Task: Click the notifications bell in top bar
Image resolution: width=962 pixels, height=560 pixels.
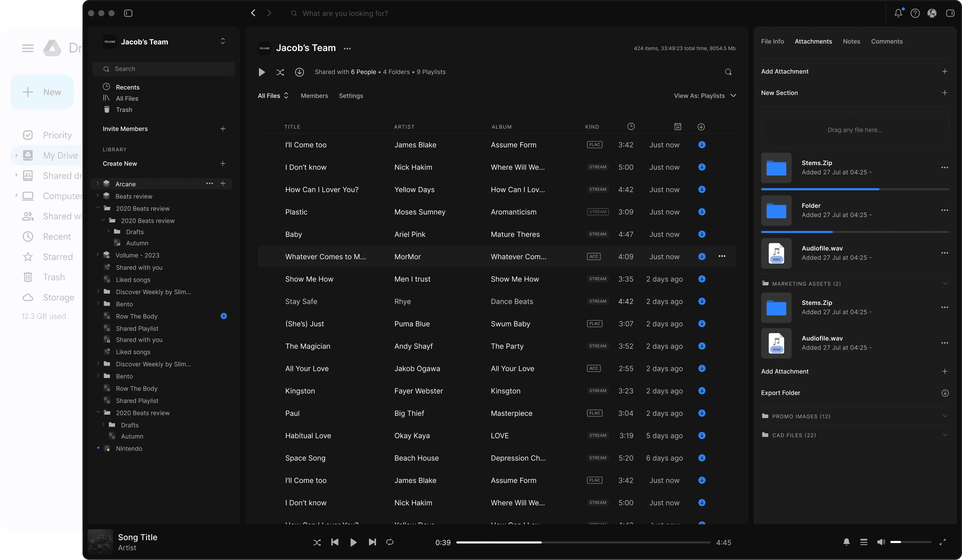Action: [x=898, y=13]
